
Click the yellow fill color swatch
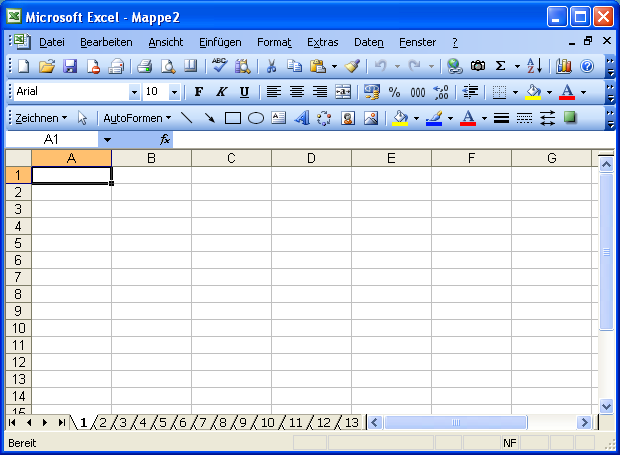pos(400,118)
